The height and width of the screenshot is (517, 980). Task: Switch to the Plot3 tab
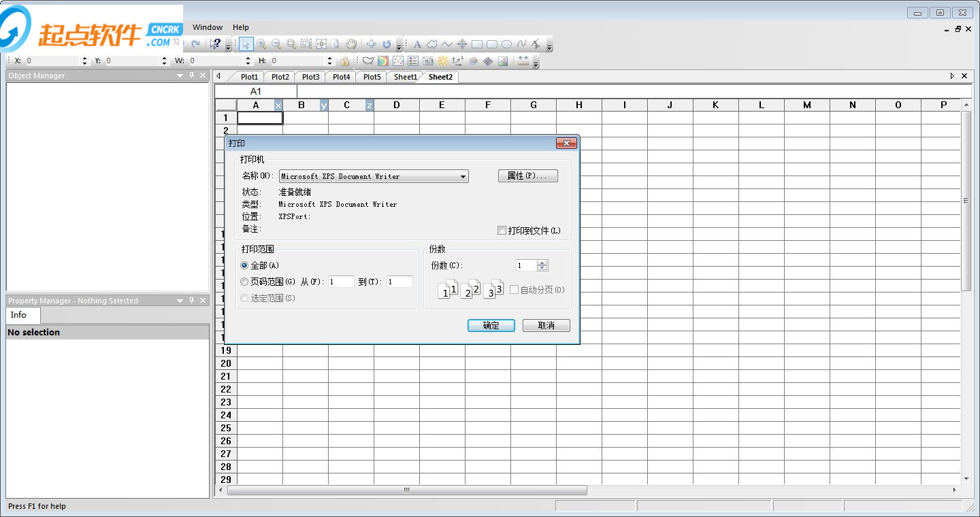click(x=310, y=77)
